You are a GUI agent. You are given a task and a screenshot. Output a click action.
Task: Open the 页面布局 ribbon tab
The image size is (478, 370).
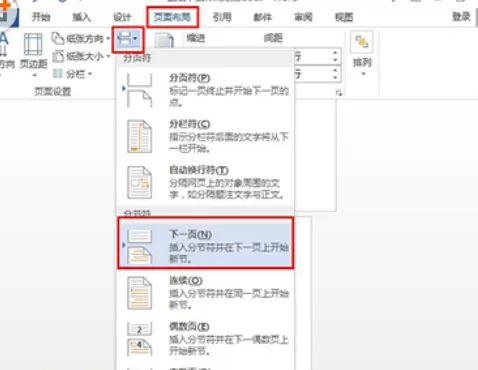(x=172, y=17)
